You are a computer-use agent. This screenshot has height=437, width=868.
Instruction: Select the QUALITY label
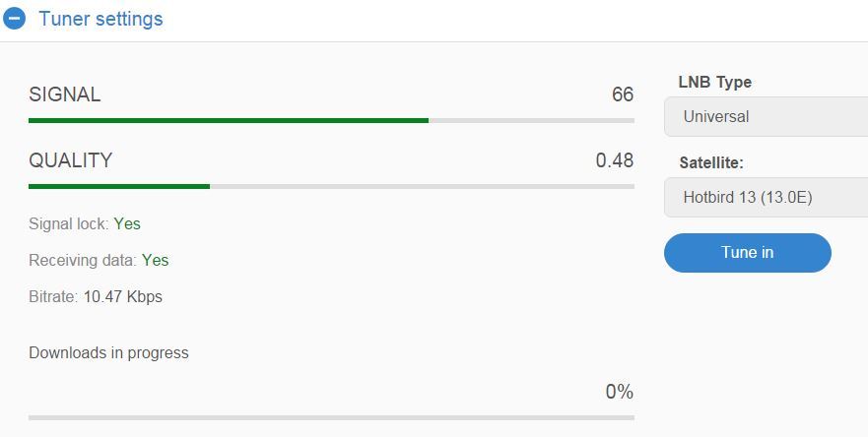click(x=70, y=160)
